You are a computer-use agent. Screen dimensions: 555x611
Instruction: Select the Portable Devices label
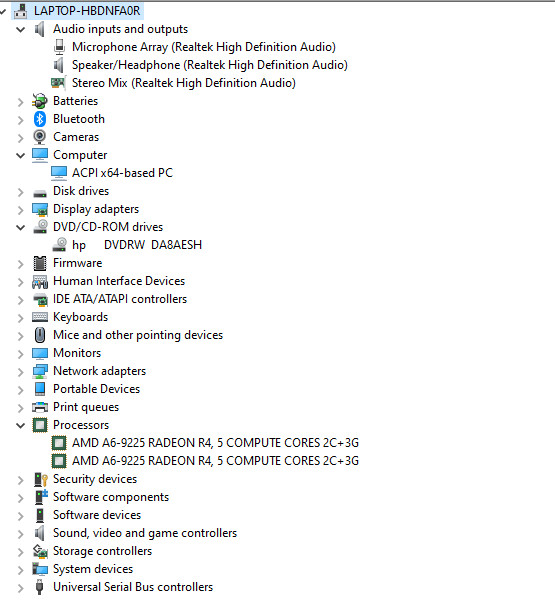point(97,389)
